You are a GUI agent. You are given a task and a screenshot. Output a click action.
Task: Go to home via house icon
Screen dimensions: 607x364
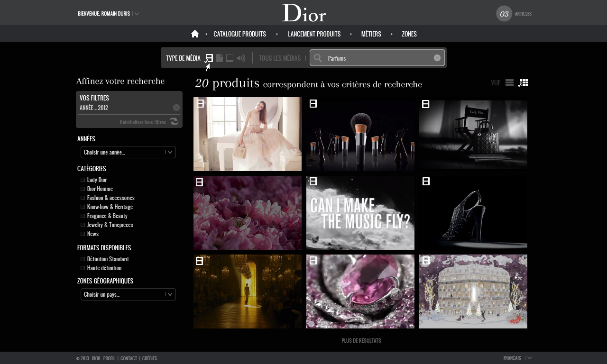click(x=195, y=34)
